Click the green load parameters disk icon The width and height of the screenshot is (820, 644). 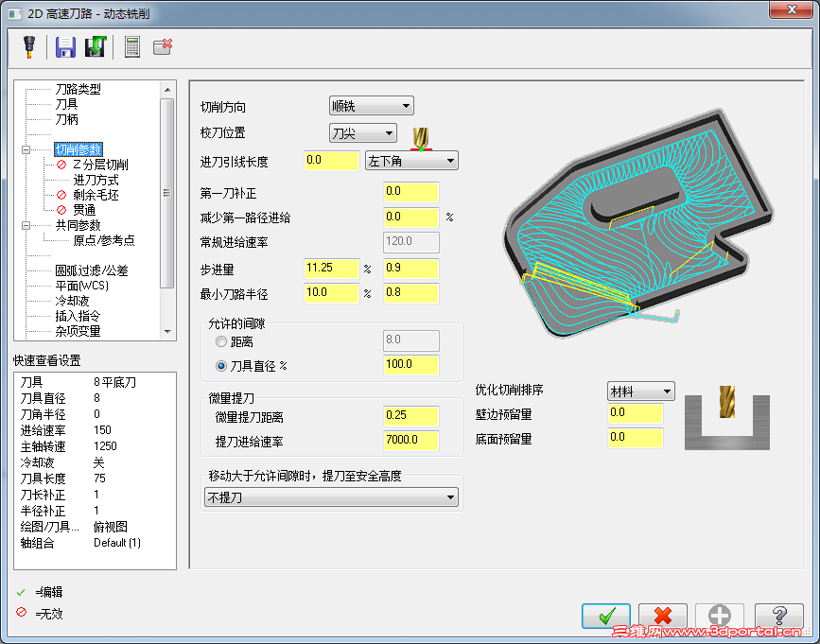click(x=96, y=47)
